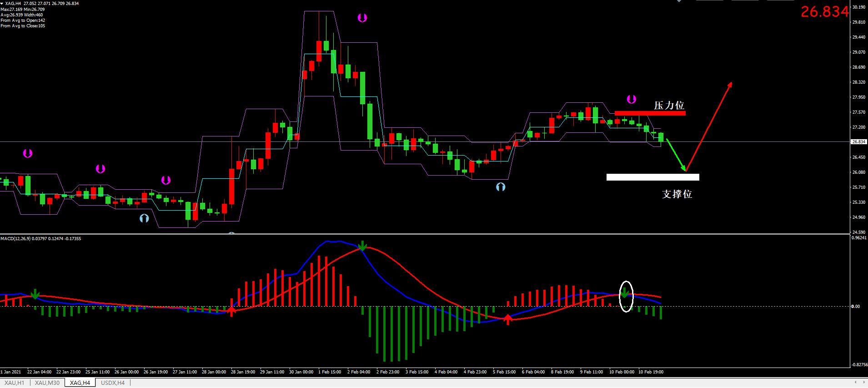The image size is (868, 388).
Task: Click the red up arrow at the 5 Feb MACD crossover
Action: coord(508,319)
